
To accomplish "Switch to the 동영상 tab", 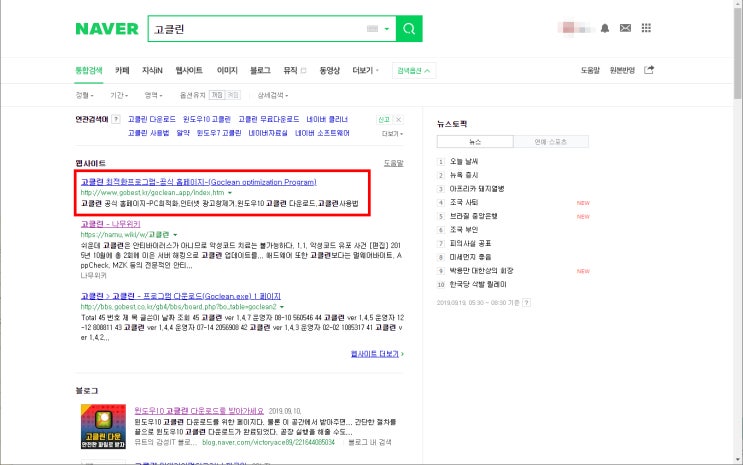I will (329, 71).
